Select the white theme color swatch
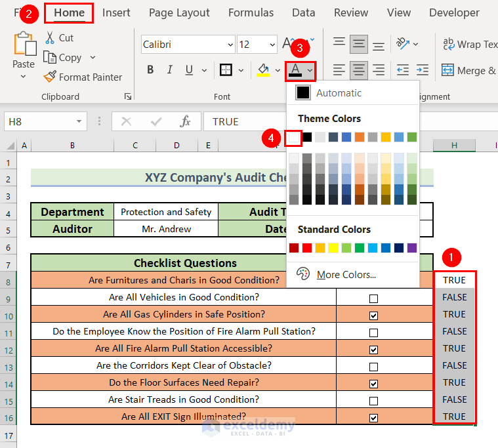 [x=294, y=137]
